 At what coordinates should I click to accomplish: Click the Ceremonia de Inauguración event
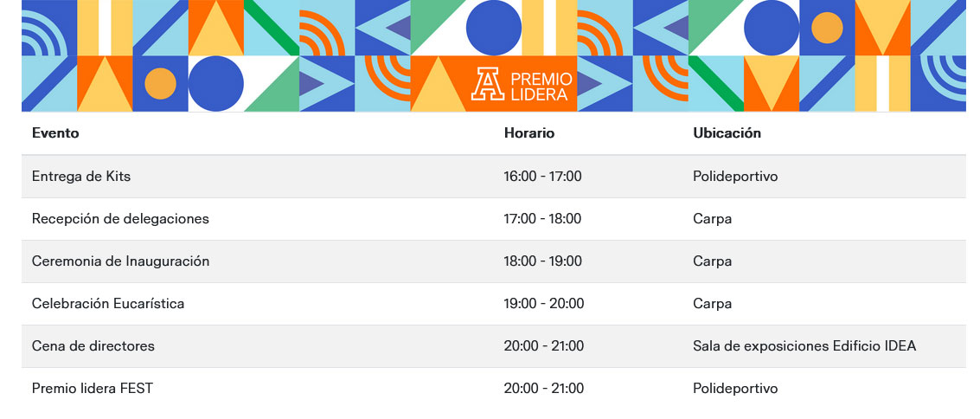click(x=120, y=261)
